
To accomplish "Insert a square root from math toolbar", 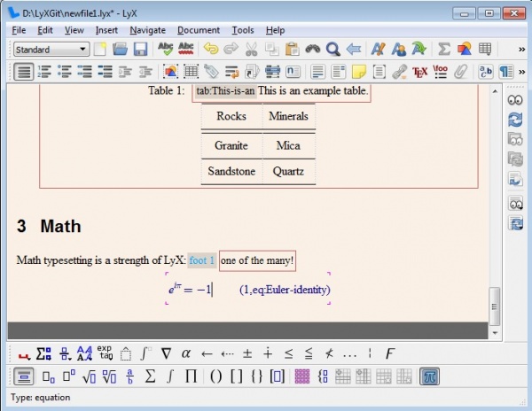I will click(87, 376).
